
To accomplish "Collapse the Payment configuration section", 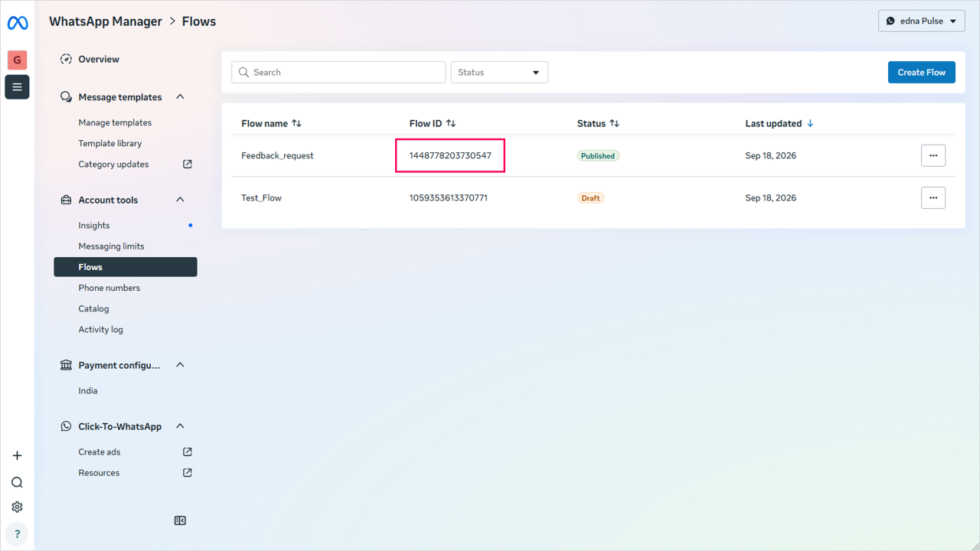I will pyautogui.click(x=180, y=364).
